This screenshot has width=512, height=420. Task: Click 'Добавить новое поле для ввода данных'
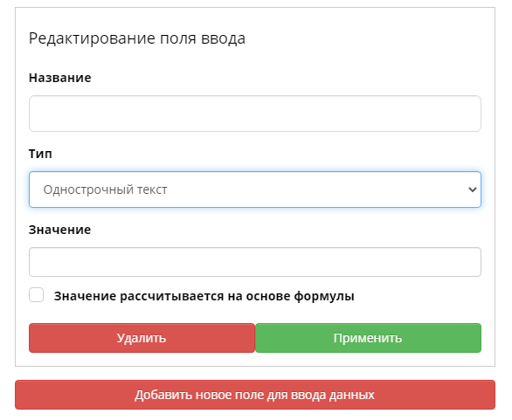coord(255,395)
